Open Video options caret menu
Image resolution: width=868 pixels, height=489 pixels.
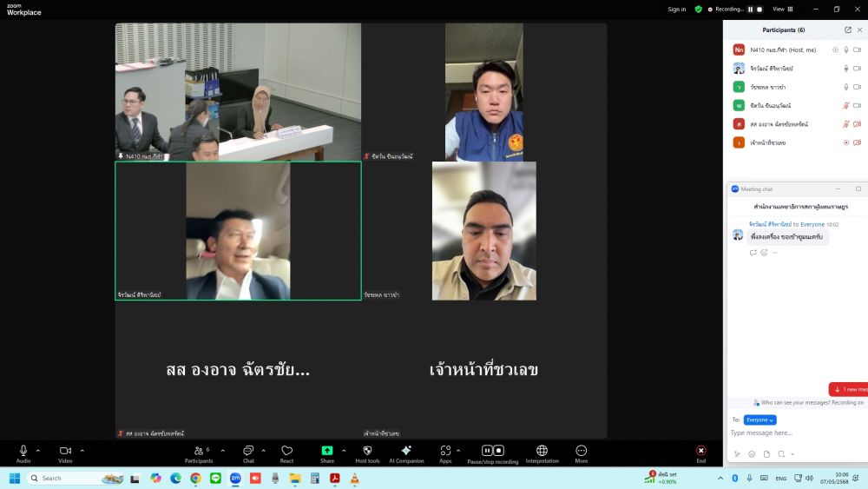point(82,451)
